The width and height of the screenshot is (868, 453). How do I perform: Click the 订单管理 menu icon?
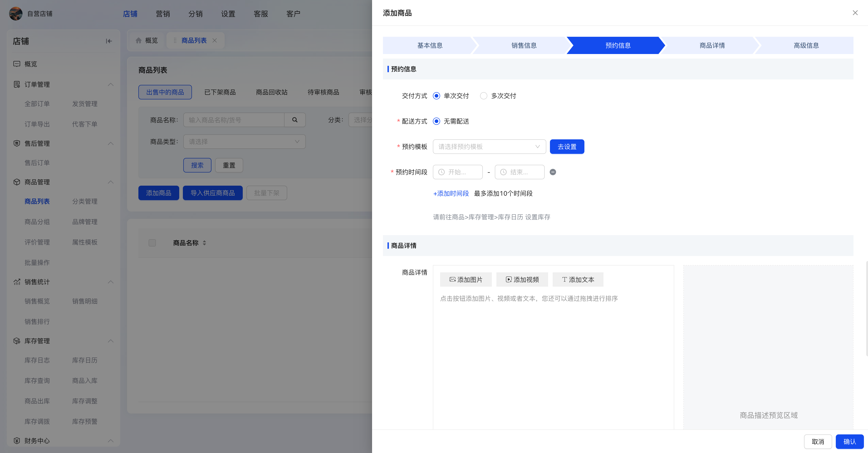pyautogui.click(x=17, y=84)
